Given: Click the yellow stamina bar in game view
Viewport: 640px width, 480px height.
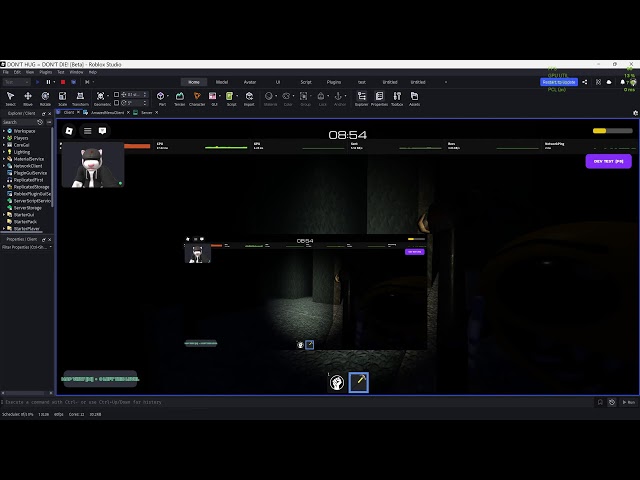Looking at the screenshot, I should 612,131.
